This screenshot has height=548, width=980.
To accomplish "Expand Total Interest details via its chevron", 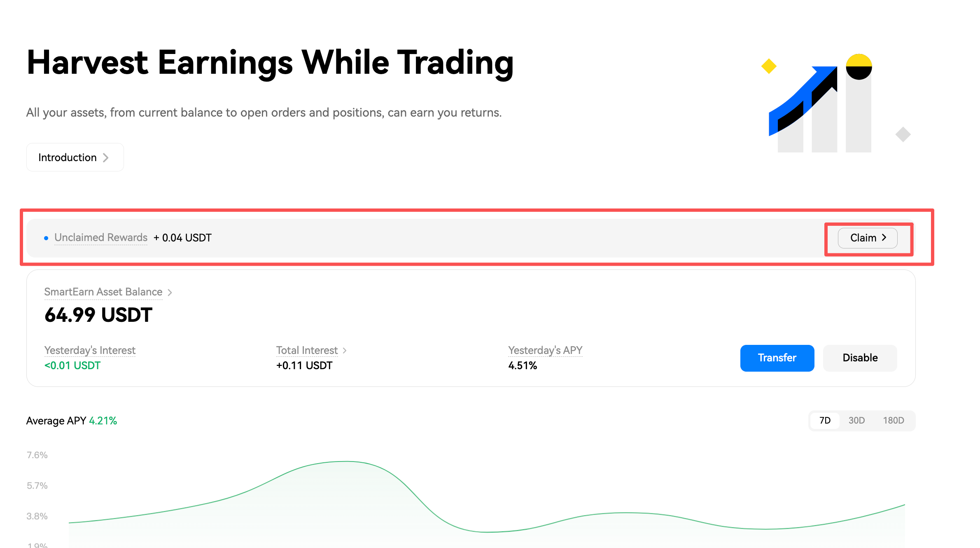I will pos(345,351).
